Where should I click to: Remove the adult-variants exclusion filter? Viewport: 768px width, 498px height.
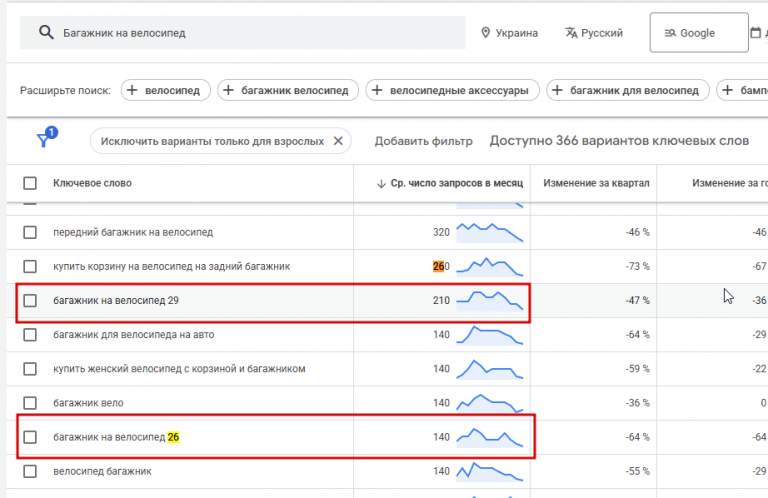click(338, 141)
